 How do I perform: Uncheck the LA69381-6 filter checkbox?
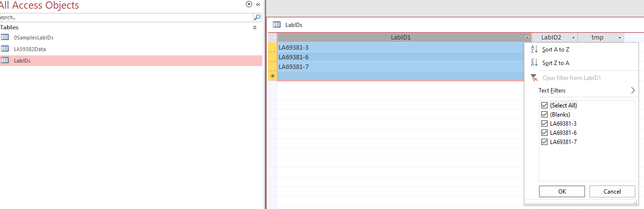click(x=545, y=132)
